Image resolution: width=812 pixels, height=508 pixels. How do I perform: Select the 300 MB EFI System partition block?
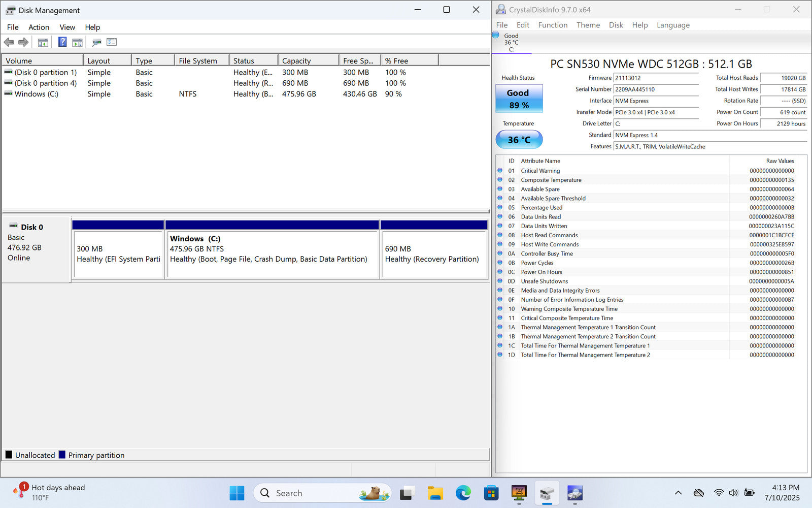click(x=118, y=249)
